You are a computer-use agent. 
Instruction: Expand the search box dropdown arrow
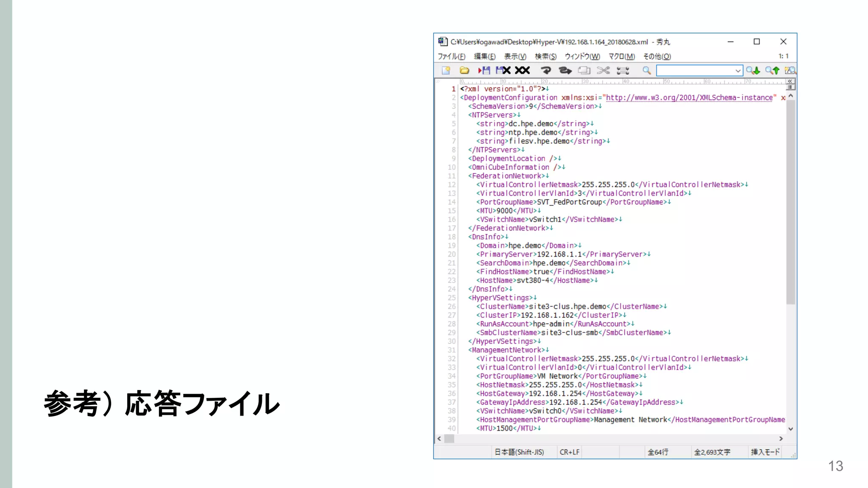tap(738, 71)
